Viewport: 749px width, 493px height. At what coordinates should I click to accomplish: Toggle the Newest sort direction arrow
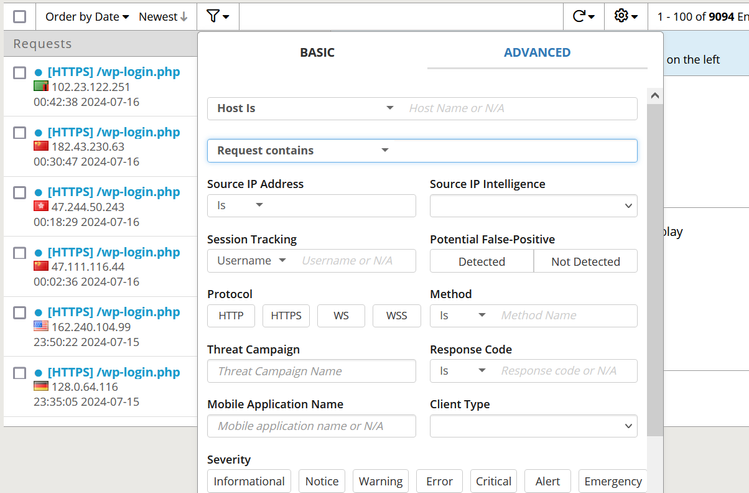coord(184,17)
